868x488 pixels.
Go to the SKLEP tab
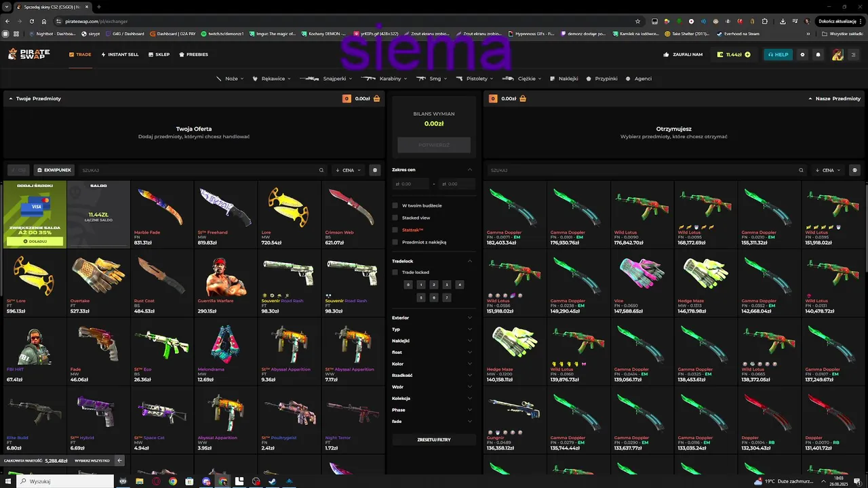click(159, 54)
